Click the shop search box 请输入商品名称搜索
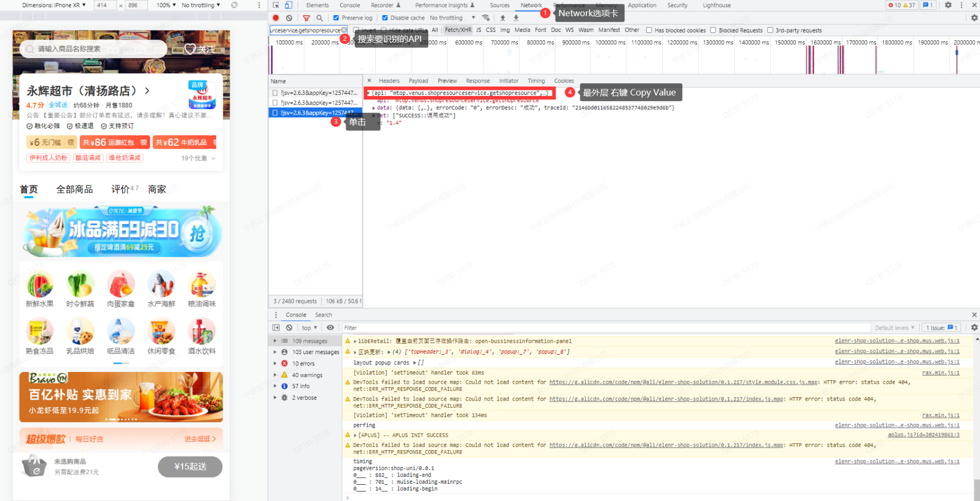The height and width of the screenshot is (501, 980). click(x=93, y=49)
